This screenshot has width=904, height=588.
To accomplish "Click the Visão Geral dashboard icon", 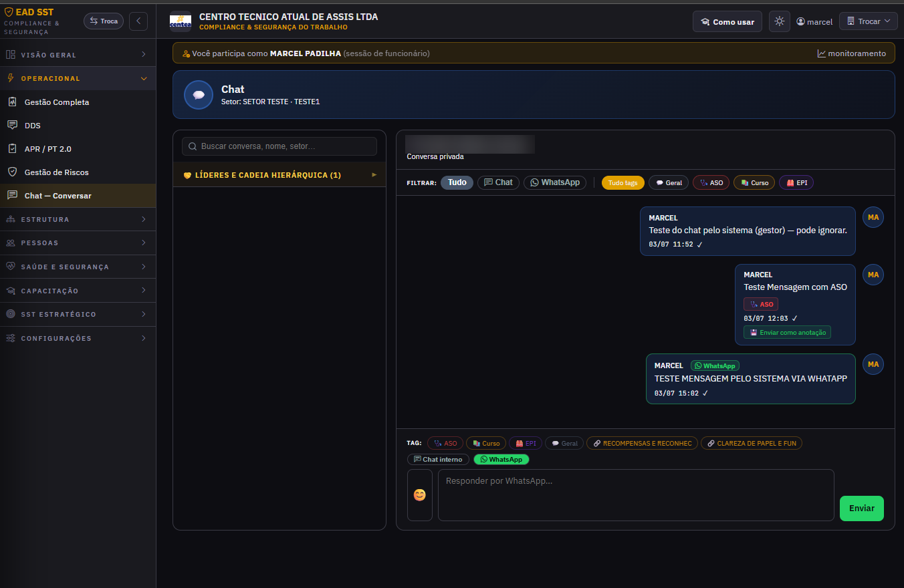I will pyautogui.click(x=11, y=55).
